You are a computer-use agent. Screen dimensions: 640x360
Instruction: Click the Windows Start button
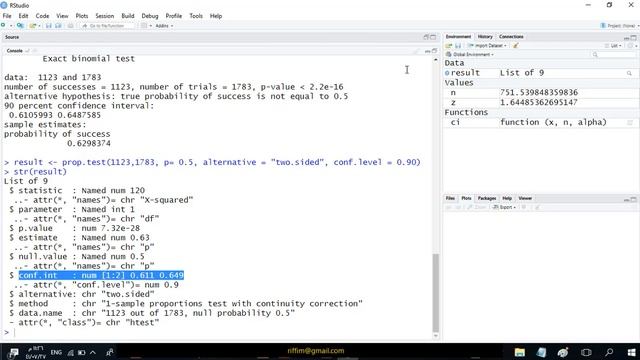pos(631,352)
